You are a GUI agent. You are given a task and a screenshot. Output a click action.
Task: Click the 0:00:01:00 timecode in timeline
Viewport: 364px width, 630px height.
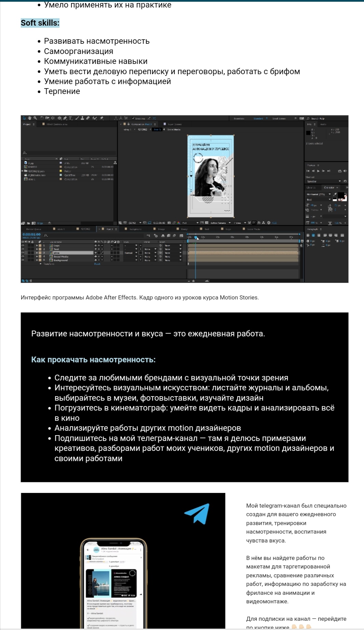[31, 234]
